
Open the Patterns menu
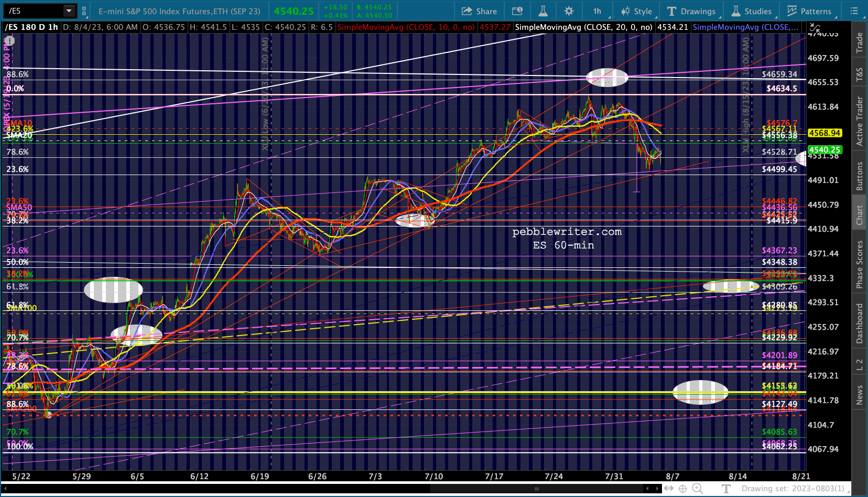tap(809, 11)
